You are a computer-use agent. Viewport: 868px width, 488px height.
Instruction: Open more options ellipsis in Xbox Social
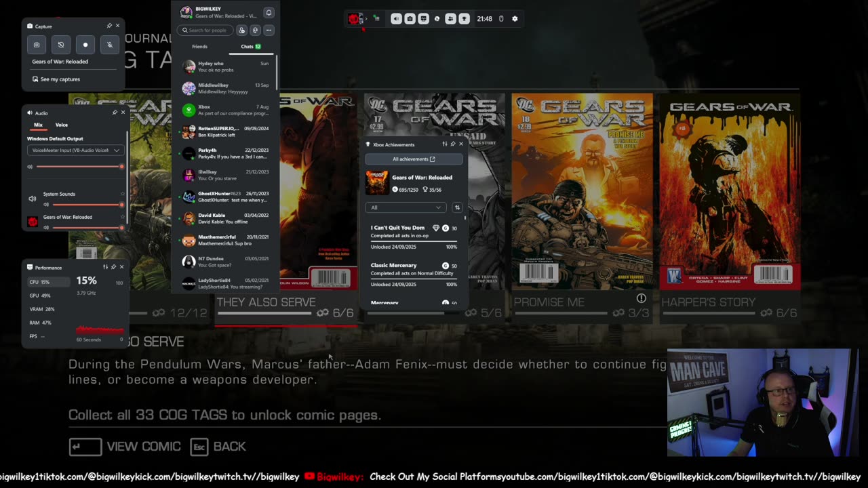(x=269, y=30)
